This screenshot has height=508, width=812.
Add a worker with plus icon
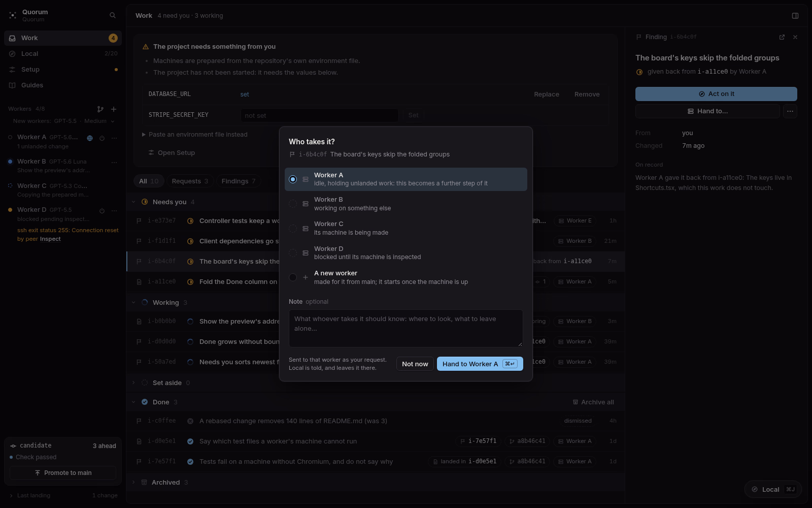pyautogui.click(x=114, y=109)
